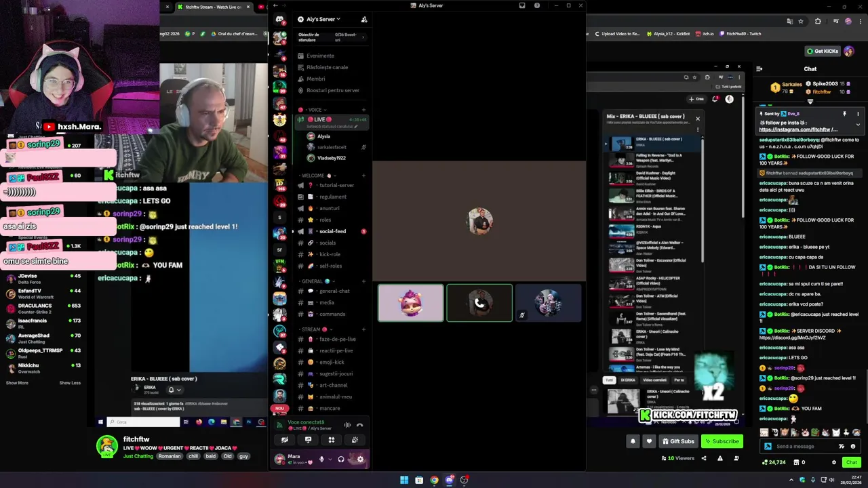Open Discord activities button

[x=332, y=440]
